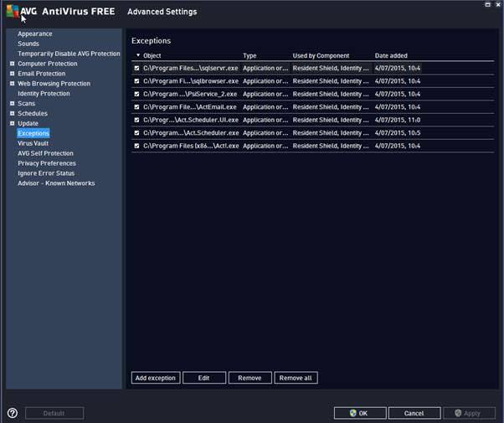Select the sqlbrowser.exe exception path

pyautogui.click(x=191, y=81)
